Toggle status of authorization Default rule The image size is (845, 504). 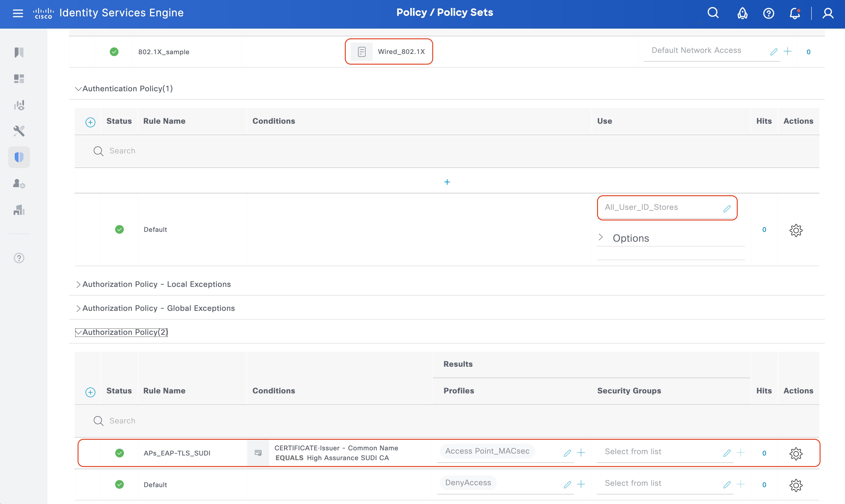click(x=120, y=484)
